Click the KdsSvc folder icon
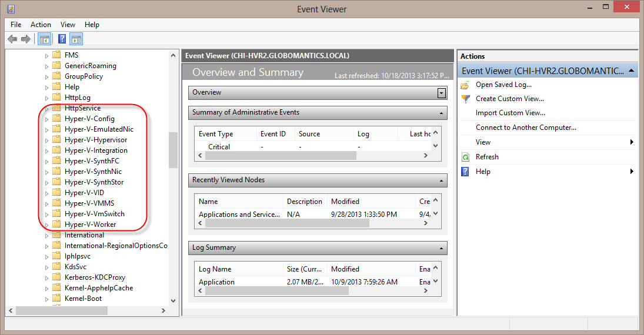This screenshot has width=644, height=335. point(56,267)
